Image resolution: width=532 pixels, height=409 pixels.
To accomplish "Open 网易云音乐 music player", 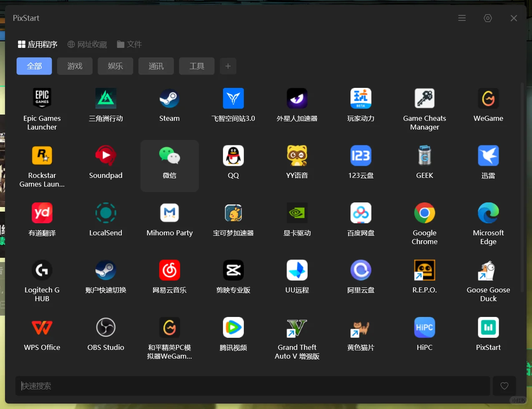I will pyautogui.click(x=169, y=276).
